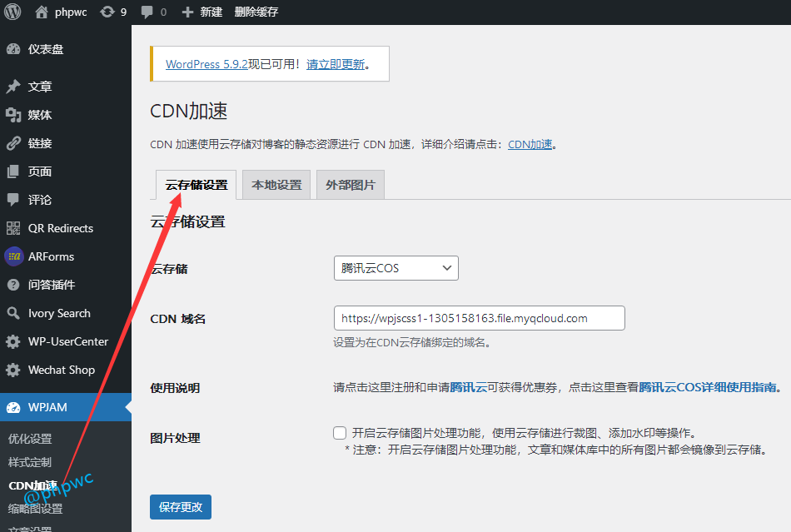Switch to the 云存储设置 tab
This screenshot has width=791, height=532.
click(197, 185)
